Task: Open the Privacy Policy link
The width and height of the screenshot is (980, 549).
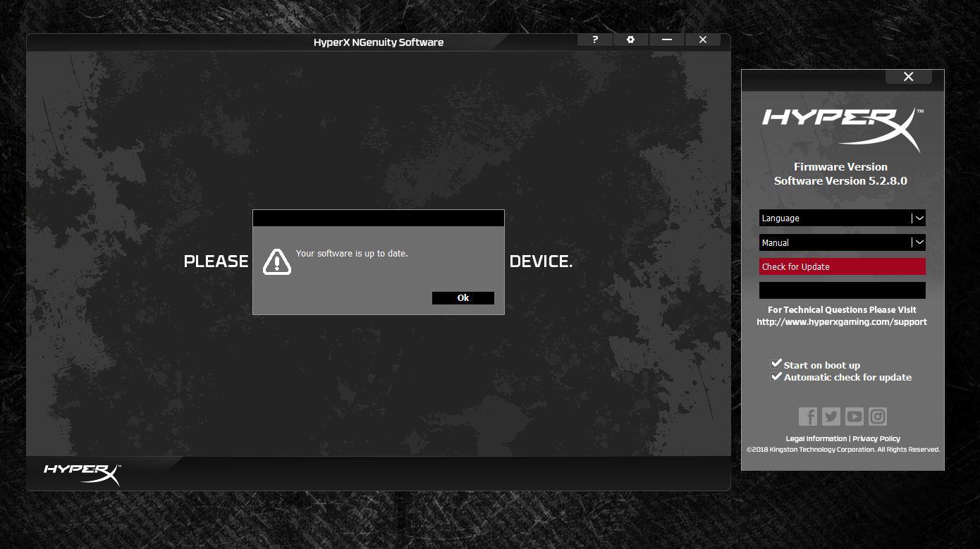Action: [x=876, y=438]
